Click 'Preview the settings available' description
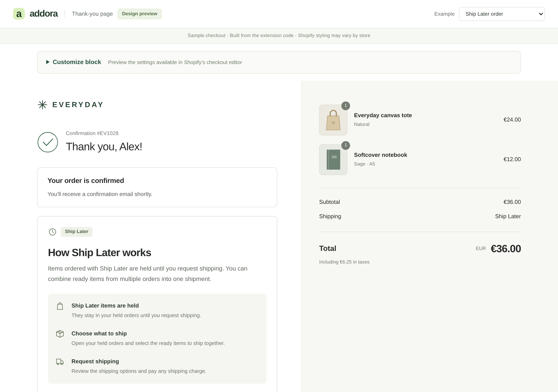Screen dimensions: 558x392 click(x=175, y=63)
